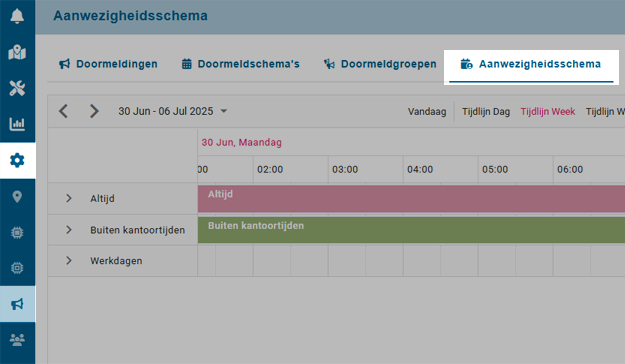Expand the Buiten kantoortijden row
The height and width of the screenshot is (364, 625).
(x=69, y=230)
